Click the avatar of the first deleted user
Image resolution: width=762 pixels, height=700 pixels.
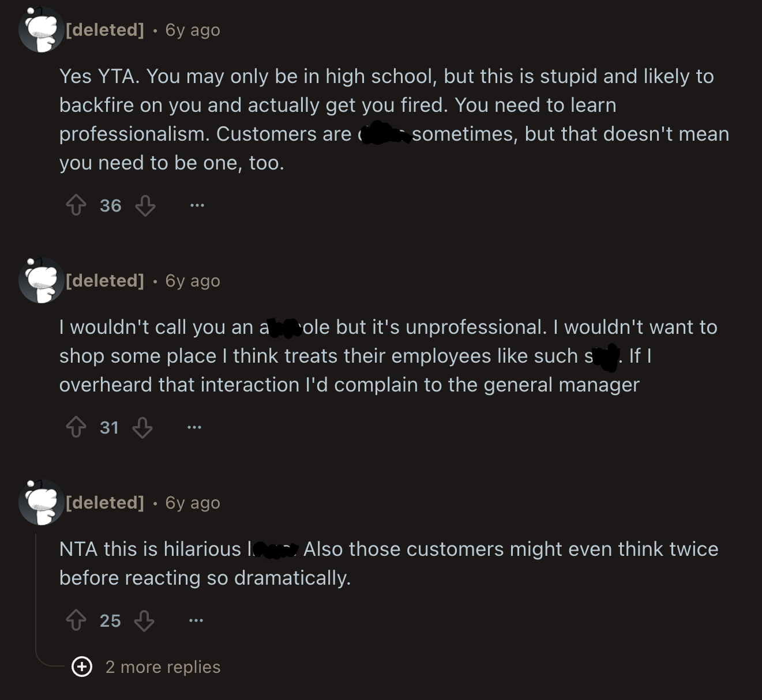(41, 29)
